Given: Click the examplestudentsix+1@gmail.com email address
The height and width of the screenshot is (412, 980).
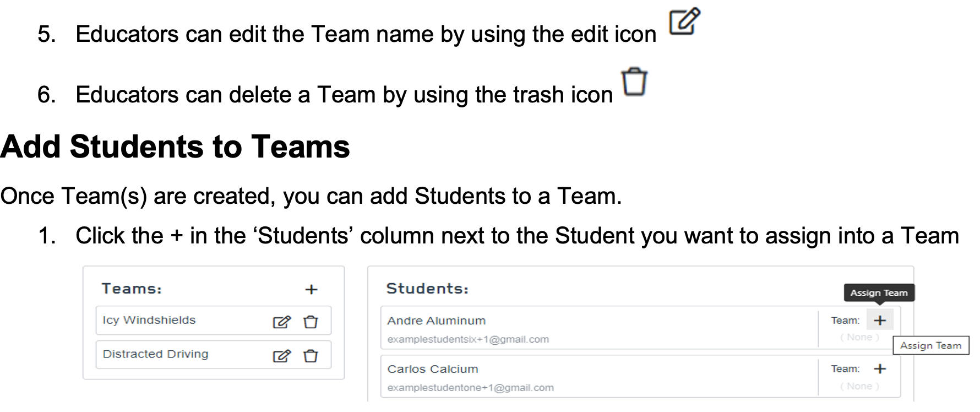Looking at the screenshot, I should point(468,339).
